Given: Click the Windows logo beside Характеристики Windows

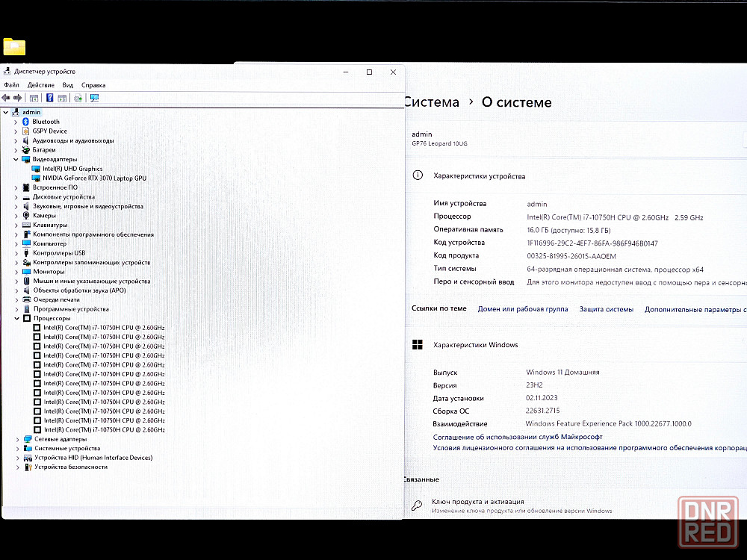Looking at the screenshot, I should click(x=418, y=345).
